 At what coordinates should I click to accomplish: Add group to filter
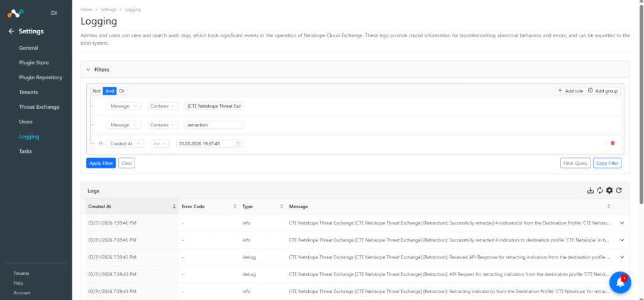click(x=602, y=91)
